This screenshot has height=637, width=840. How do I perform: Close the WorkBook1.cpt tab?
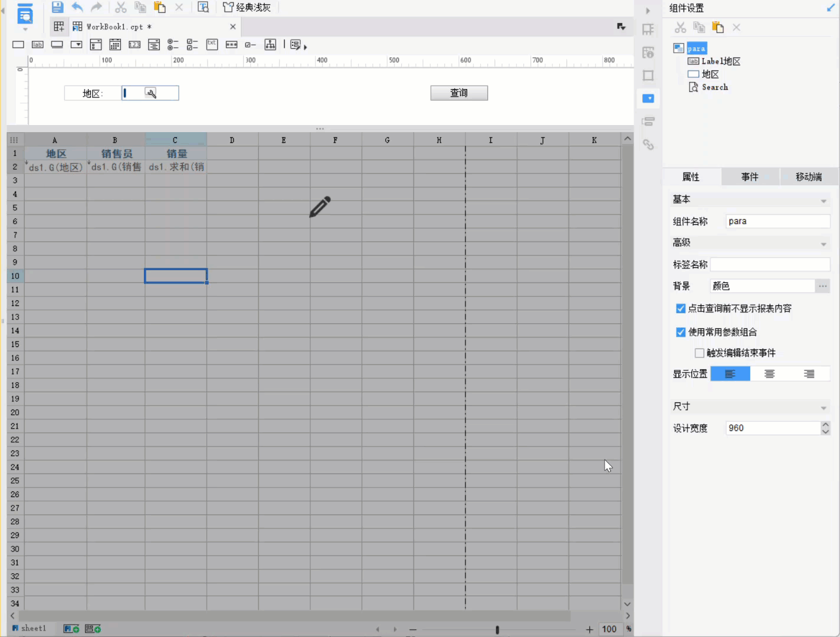point(233,27)
